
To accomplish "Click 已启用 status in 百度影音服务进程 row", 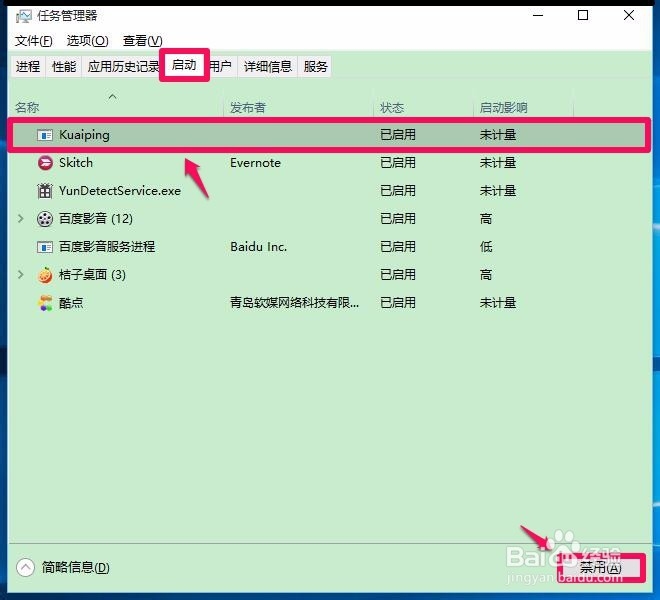I will click(x=398, y=247).
